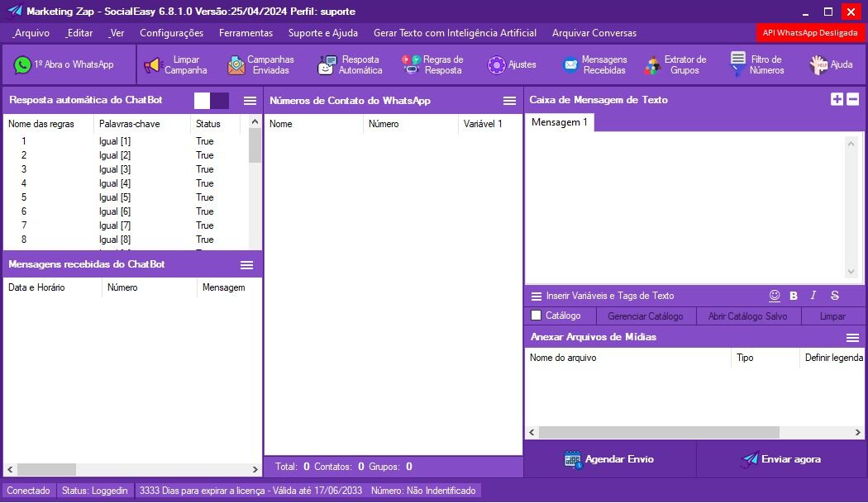Click 'Variável 1' column header

[x=490, y=124]
